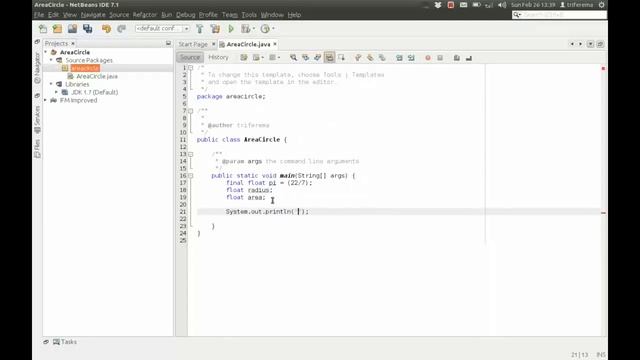Select AreaCircle.java in project tree

coord(97,76)
